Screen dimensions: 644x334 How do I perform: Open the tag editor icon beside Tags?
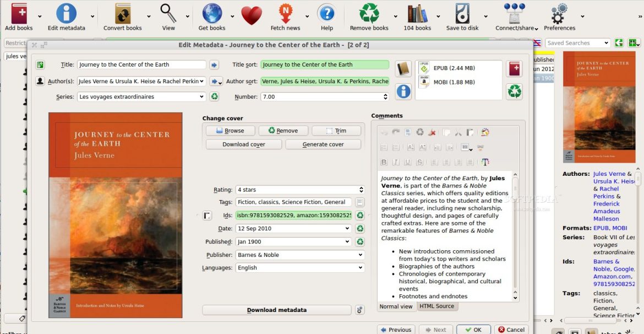(x=360, y=202)
